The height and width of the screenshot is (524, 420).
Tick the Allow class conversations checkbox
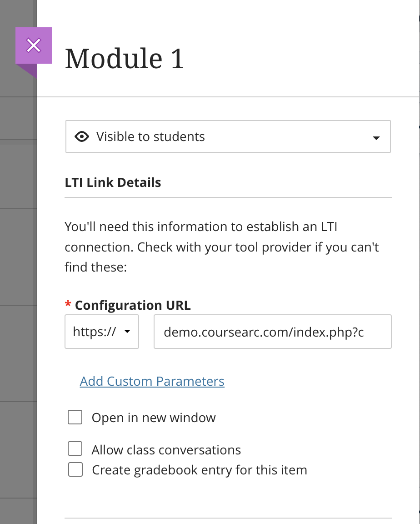coord(75,449)
